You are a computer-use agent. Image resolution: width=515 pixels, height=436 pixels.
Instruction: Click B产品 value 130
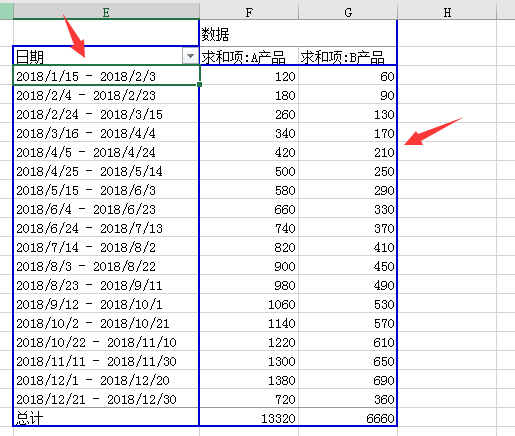pyautogui.click(x=348, y=113)
